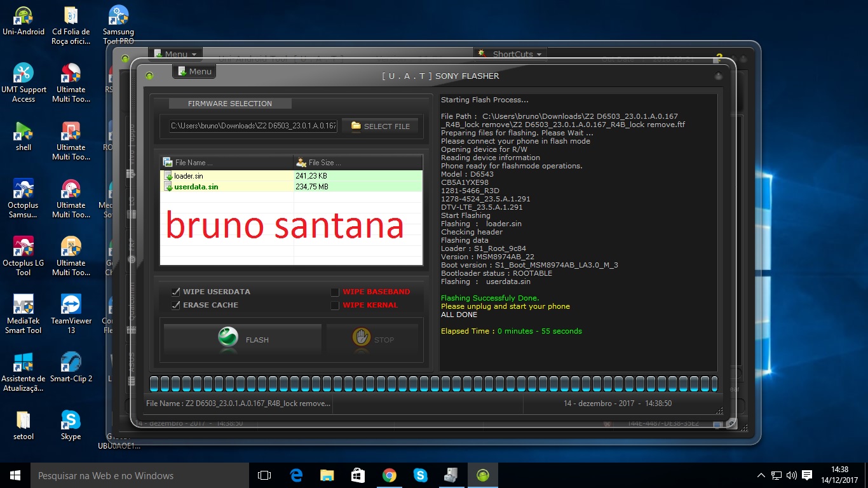
Task: Click the yellow help question mark icon
Action: tap(719, 57)
